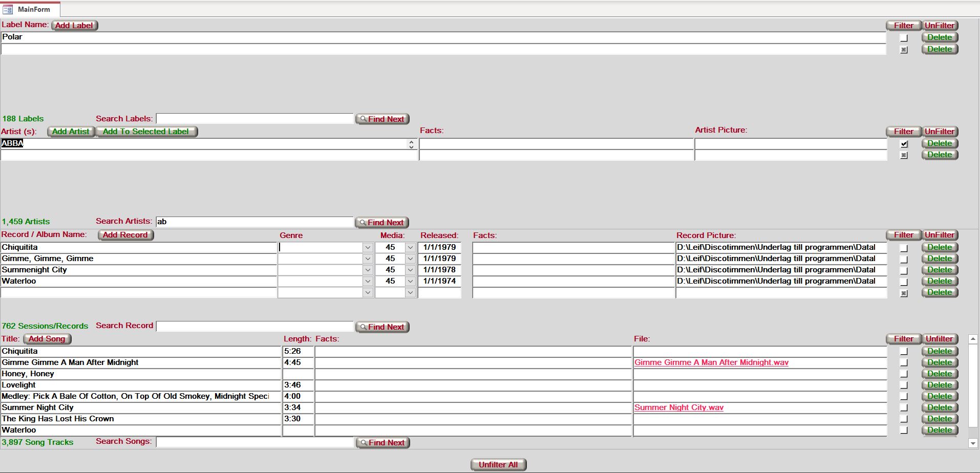Viewport: 980px width, 473px height.
Task: Click the Add Record button
Action: pos(125,235)
